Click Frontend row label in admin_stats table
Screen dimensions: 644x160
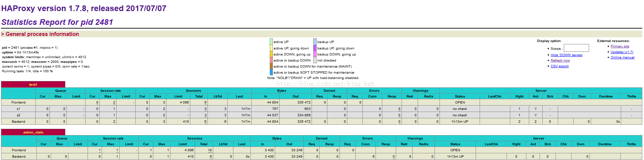[x=19, y=150]
